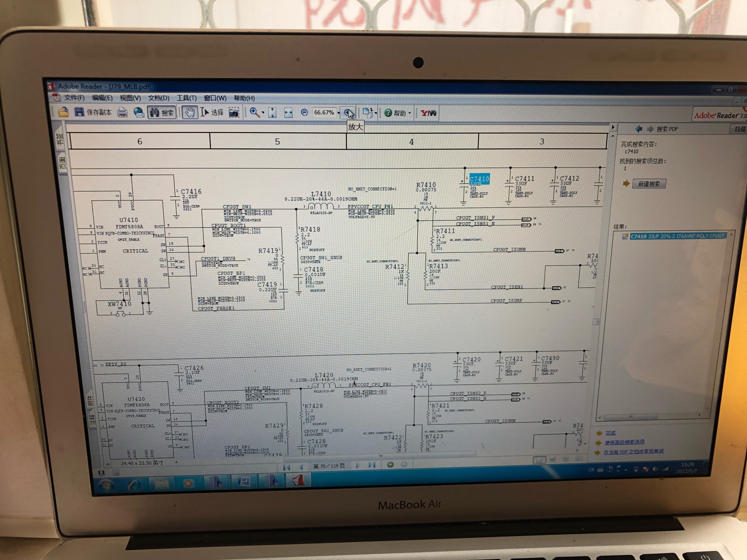
Task: Click the 新建搜索 new search button
Action: (648, 184)
